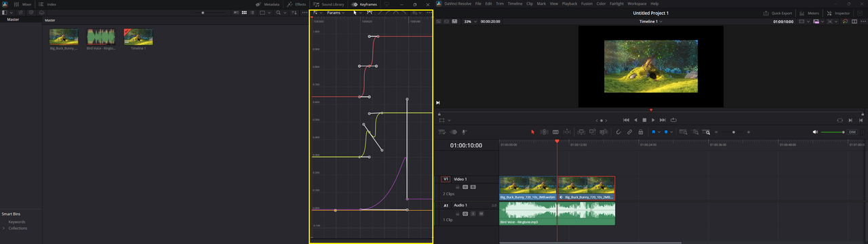
Task: Jump to first frame of timeline
Action: tap(626, 120)
